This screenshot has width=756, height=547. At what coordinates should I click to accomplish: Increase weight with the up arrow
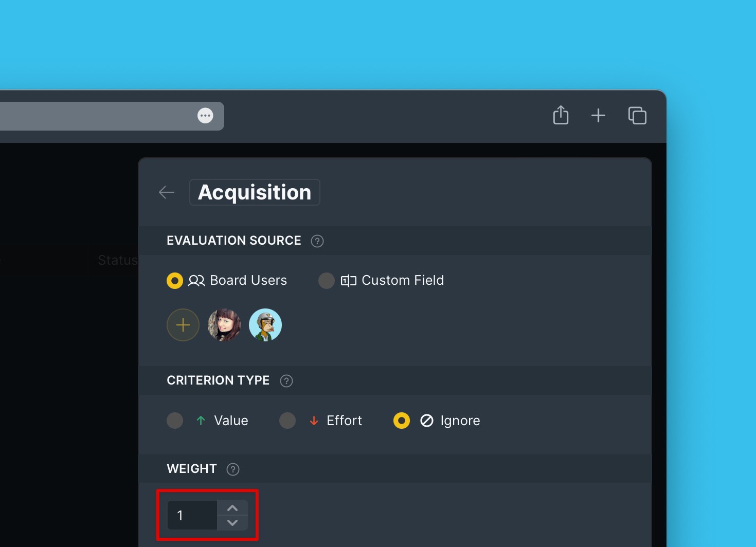(x=232, y=508)
